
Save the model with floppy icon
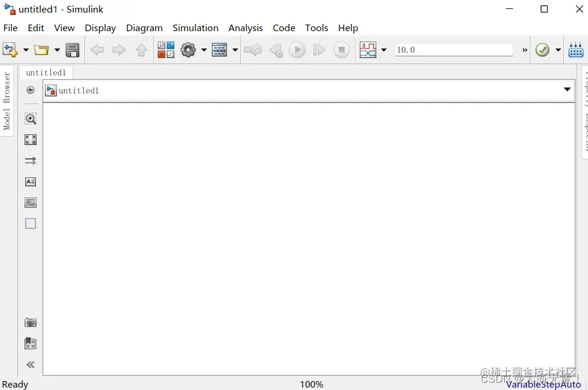coord(73,50)
